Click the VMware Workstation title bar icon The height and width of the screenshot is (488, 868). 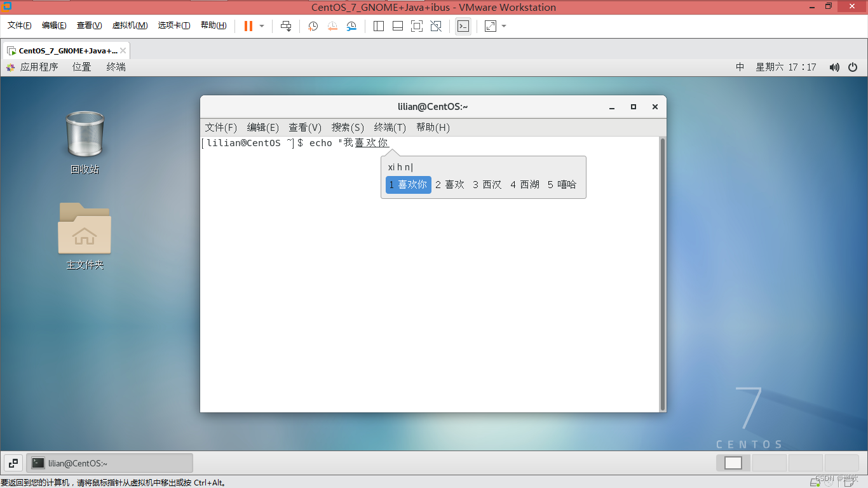8,7
